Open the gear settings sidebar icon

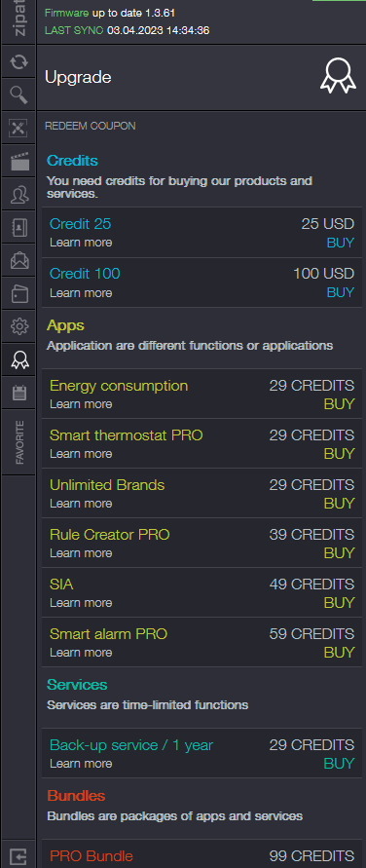point(18,327)
